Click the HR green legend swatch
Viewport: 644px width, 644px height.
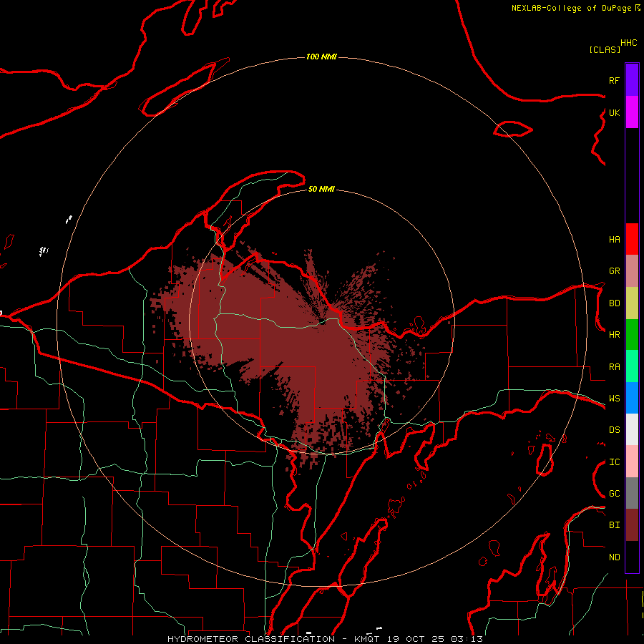(x=632, y=335)
